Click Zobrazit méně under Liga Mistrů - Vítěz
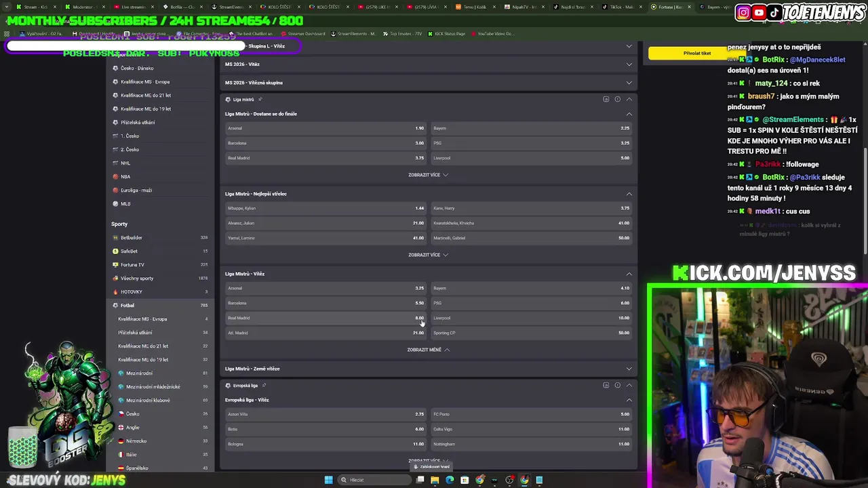 point(428,350)
